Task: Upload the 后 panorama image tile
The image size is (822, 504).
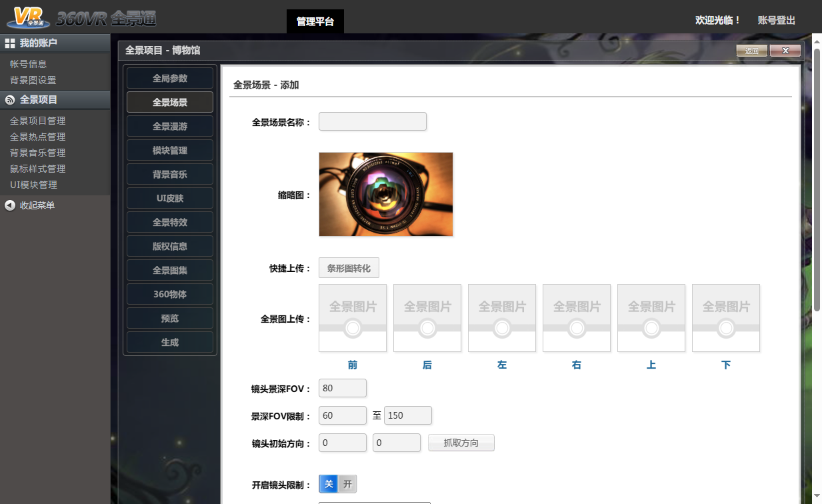Action: [x=427, y=318]
